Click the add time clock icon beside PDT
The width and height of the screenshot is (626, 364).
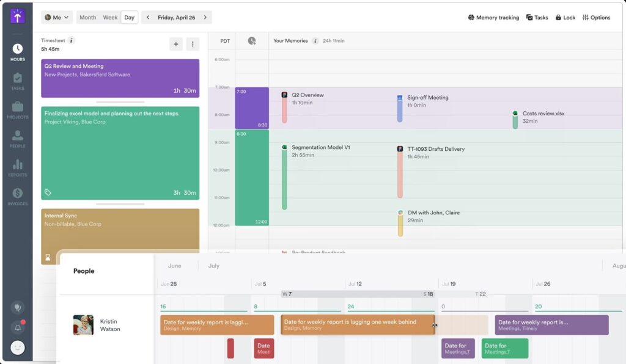coord(252,41)
